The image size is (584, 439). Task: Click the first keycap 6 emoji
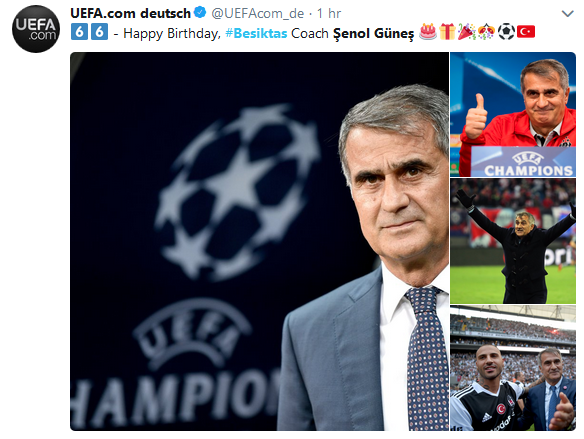(x=79, y=32)
